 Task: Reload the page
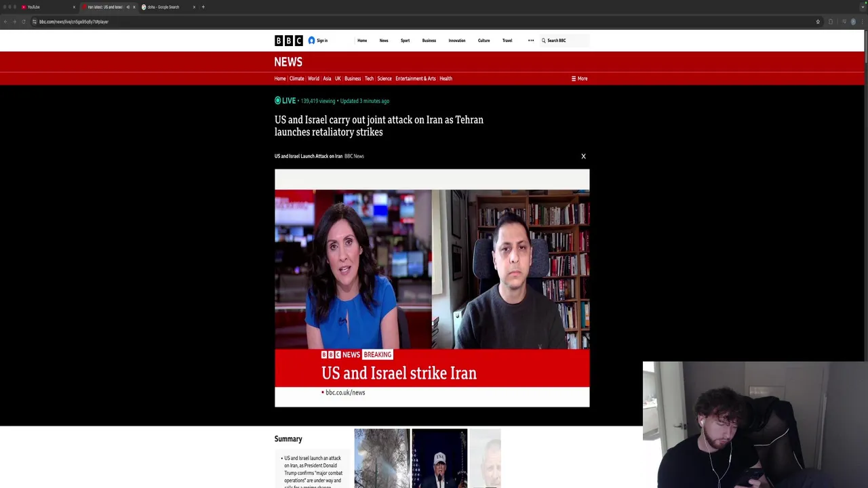coord(24,22)
